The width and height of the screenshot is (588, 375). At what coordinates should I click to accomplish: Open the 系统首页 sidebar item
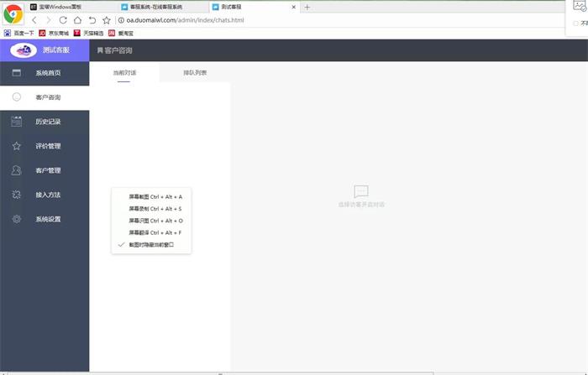45,73
